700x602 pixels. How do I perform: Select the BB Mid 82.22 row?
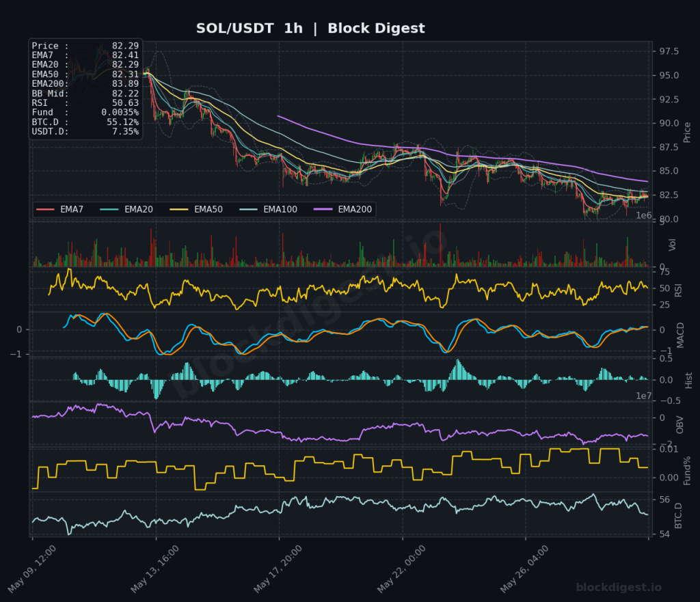(x=85, y=94)
